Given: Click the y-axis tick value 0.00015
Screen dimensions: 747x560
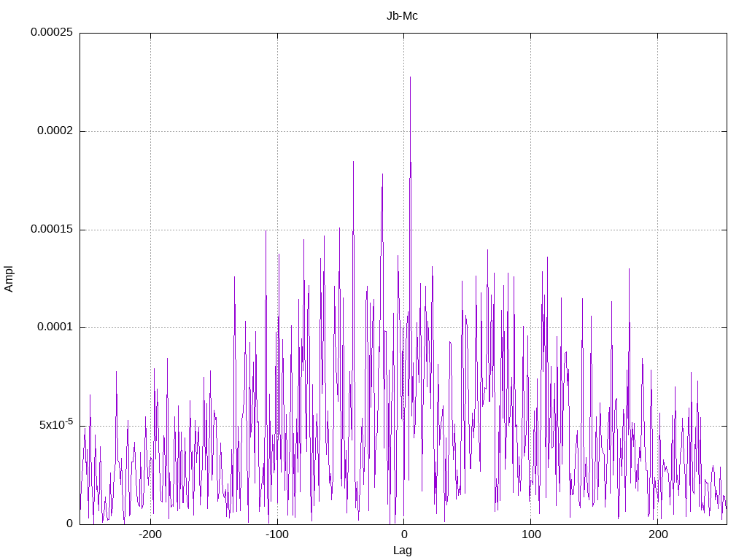Looking at the screenshot, I should [52, 229].
